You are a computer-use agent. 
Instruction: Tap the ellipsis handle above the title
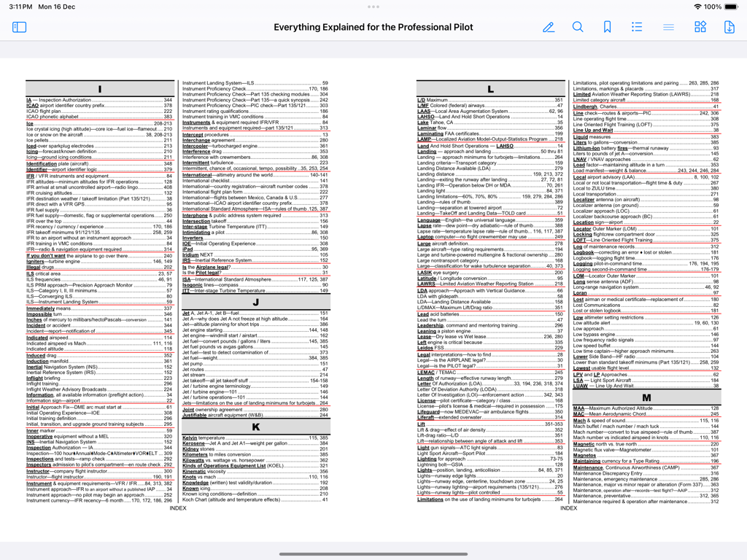(373, 7)
